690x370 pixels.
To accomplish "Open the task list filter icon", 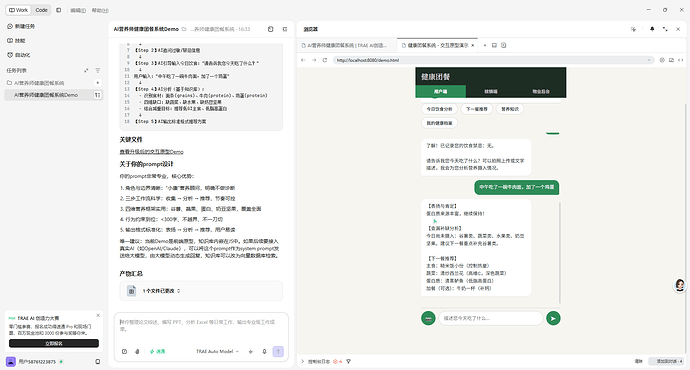I will point(98,70).
